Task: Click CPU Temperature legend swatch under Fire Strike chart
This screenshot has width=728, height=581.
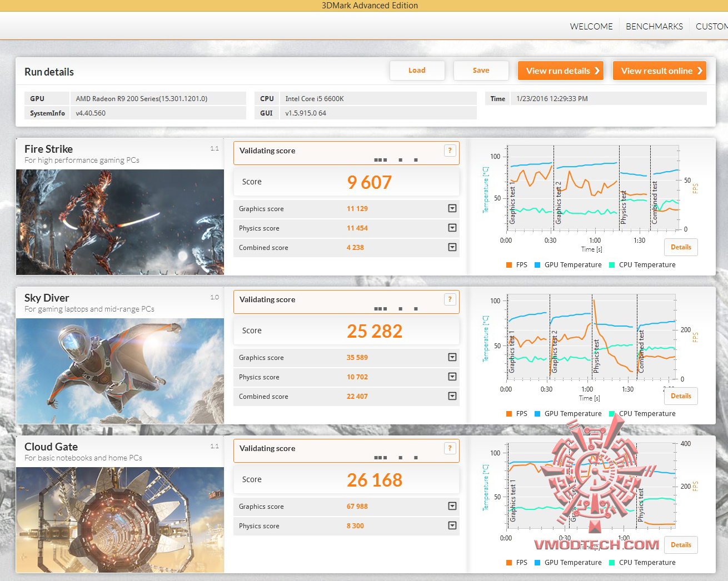Action: [x=612, y=265]
